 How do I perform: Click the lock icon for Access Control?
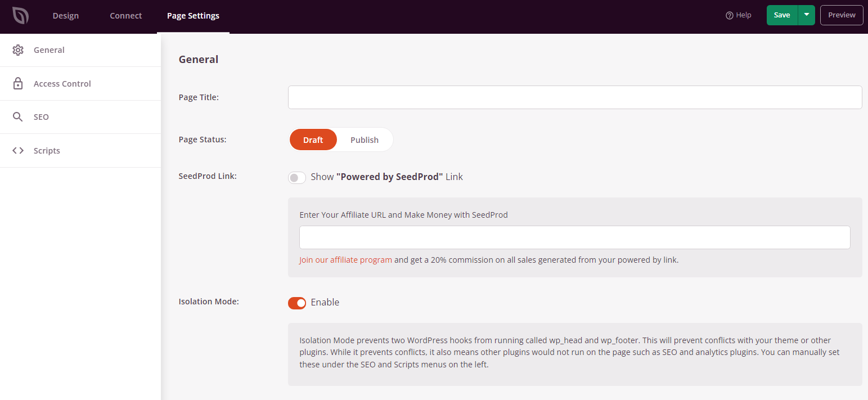(x=18, y=83)
